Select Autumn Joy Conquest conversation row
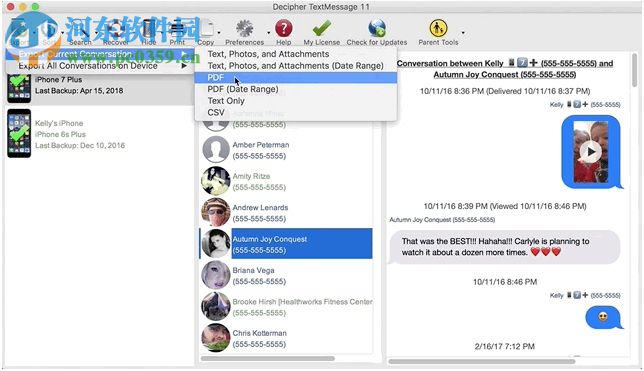This screenshot has height=371, width=644. pos(286,244)
